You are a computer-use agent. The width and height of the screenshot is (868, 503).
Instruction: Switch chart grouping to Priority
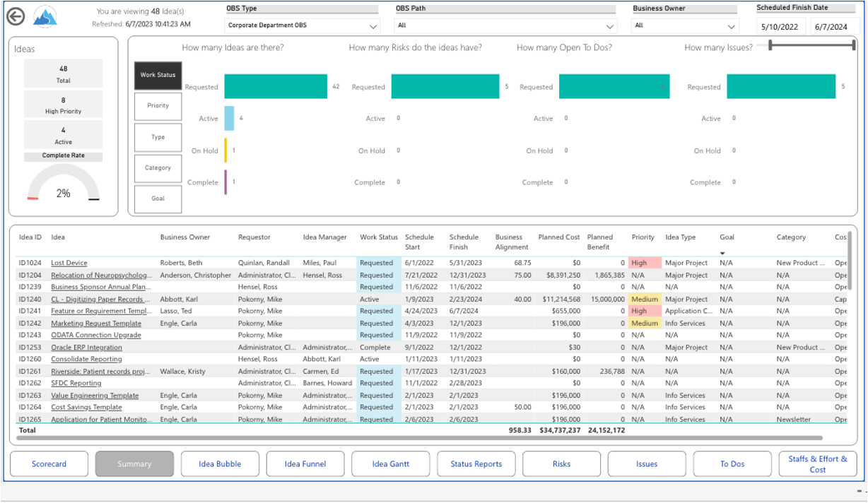tap(158, 106)
